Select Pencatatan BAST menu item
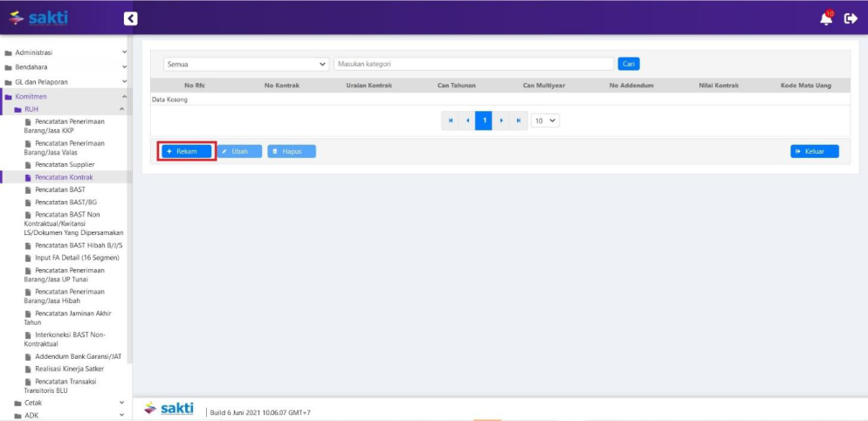868x421 pixels. [x=59, y=190]
